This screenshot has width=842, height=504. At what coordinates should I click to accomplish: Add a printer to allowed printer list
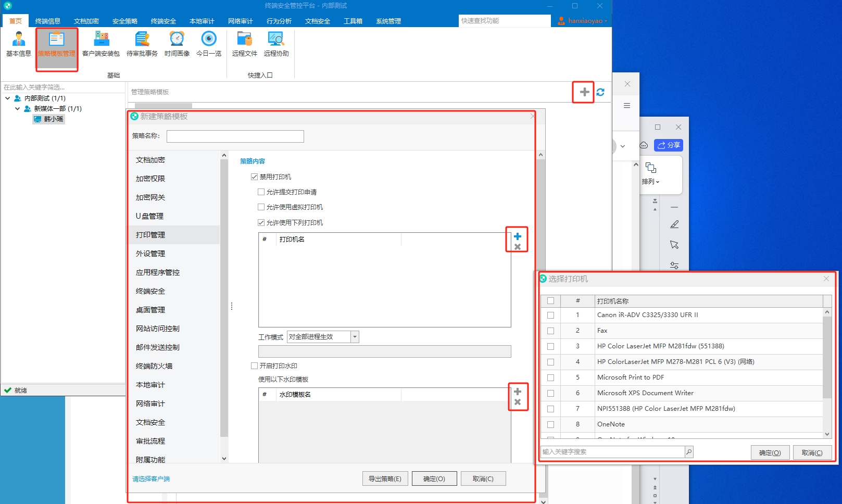518,236
